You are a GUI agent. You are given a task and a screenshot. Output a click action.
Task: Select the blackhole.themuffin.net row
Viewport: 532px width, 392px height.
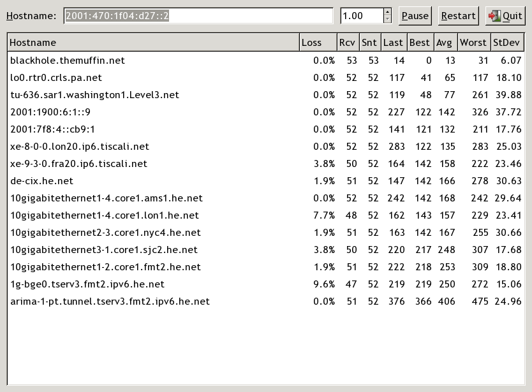266,61
